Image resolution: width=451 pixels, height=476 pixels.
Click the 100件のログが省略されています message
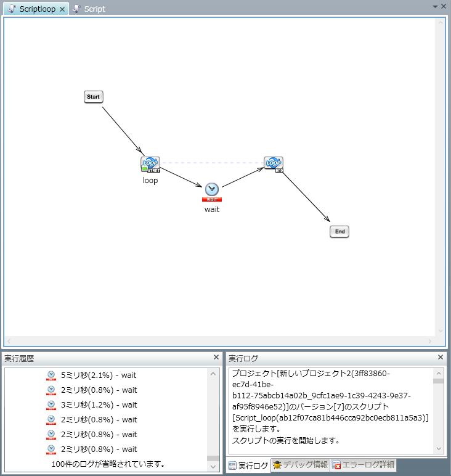point(108,464)
